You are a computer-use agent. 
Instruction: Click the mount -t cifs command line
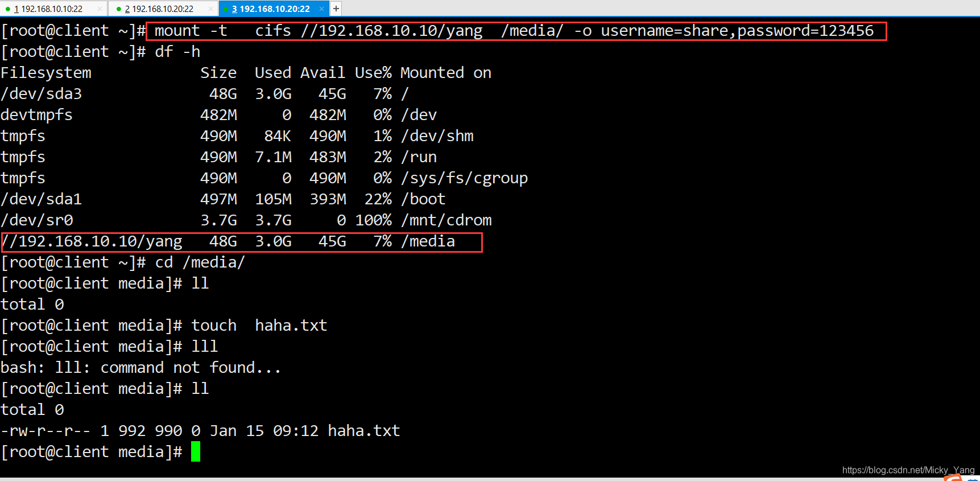514,31
